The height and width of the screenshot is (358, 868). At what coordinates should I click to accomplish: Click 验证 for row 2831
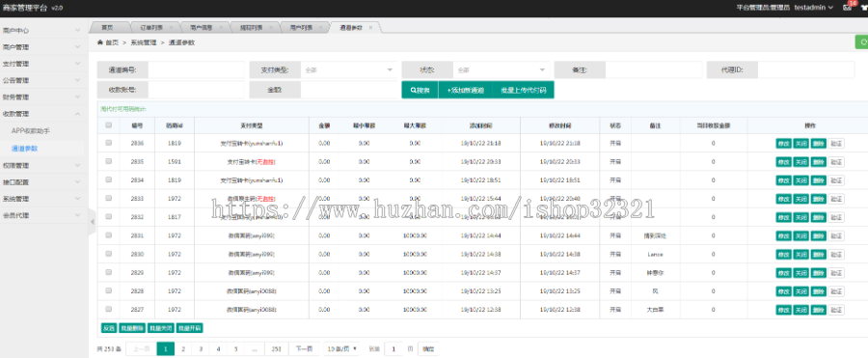click(836, 235)
